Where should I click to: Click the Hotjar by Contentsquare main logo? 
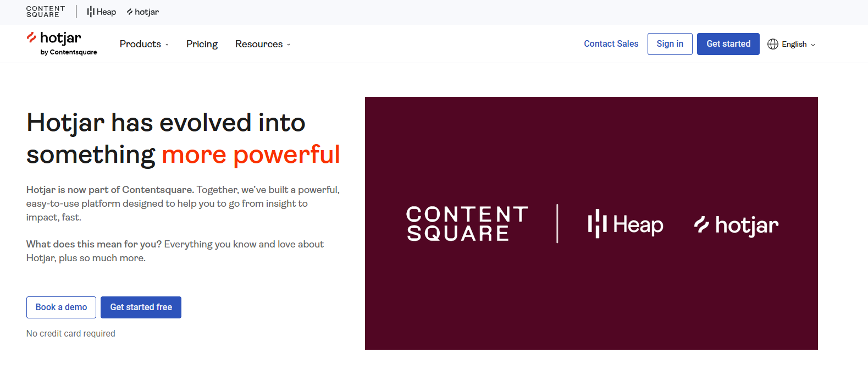pyautogui.click(x=62, y=43)
